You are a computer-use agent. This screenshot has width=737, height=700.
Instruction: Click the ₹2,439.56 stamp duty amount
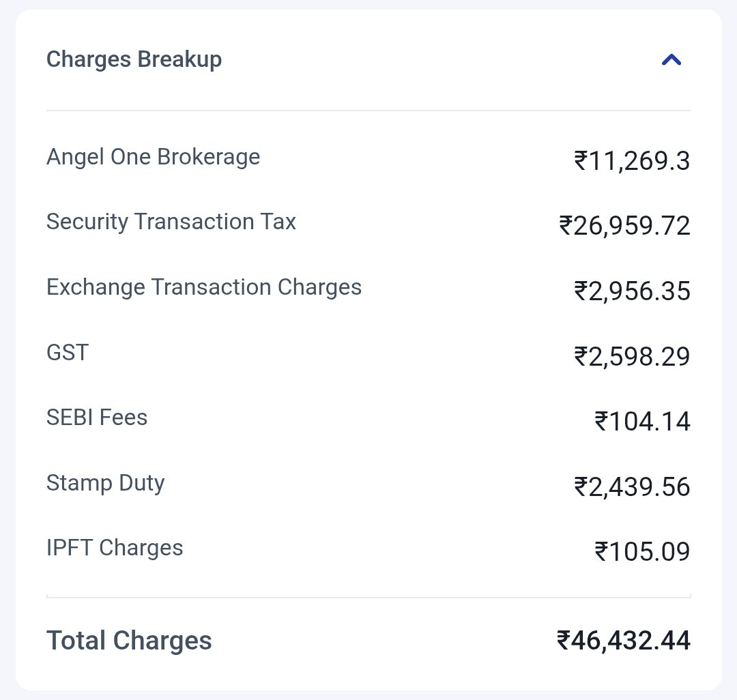tap(632, 486)
